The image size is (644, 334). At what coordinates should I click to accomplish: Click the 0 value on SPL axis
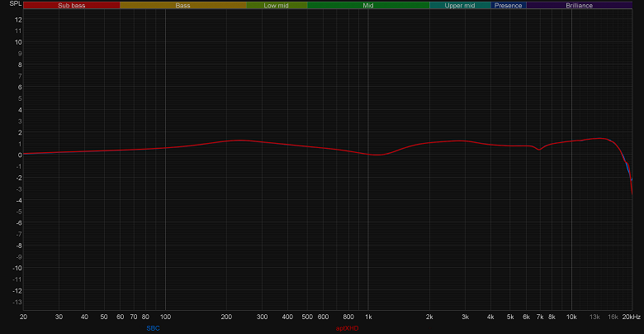20,155
